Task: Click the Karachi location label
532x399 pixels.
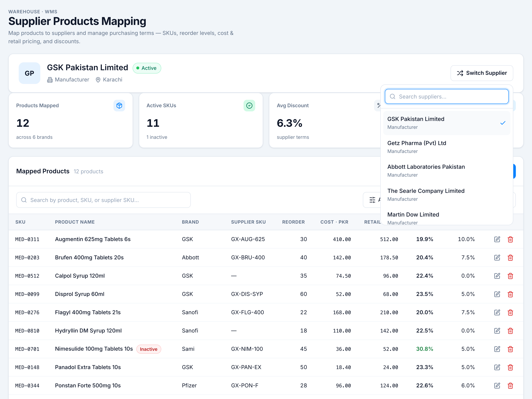Action: coord(112,80)
